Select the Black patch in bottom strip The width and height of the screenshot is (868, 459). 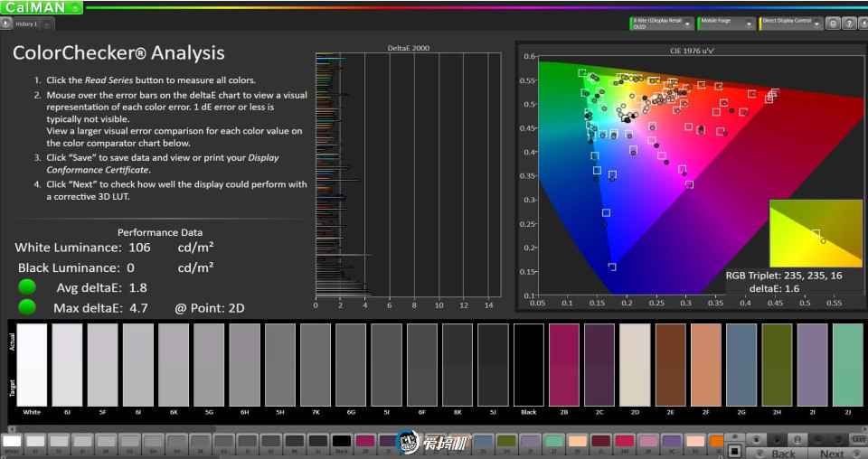tap(342, 442)
